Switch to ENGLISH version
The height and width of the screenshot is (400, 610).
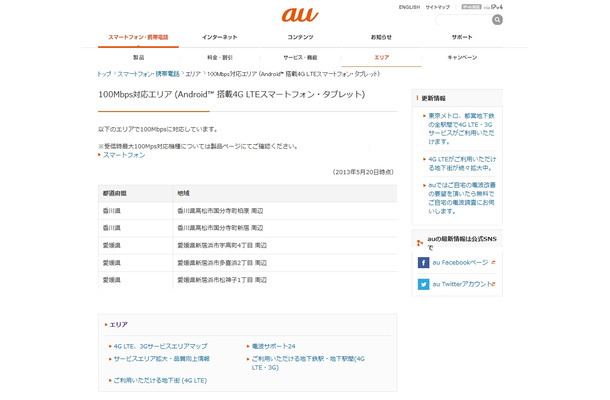[x=409, y=7]
